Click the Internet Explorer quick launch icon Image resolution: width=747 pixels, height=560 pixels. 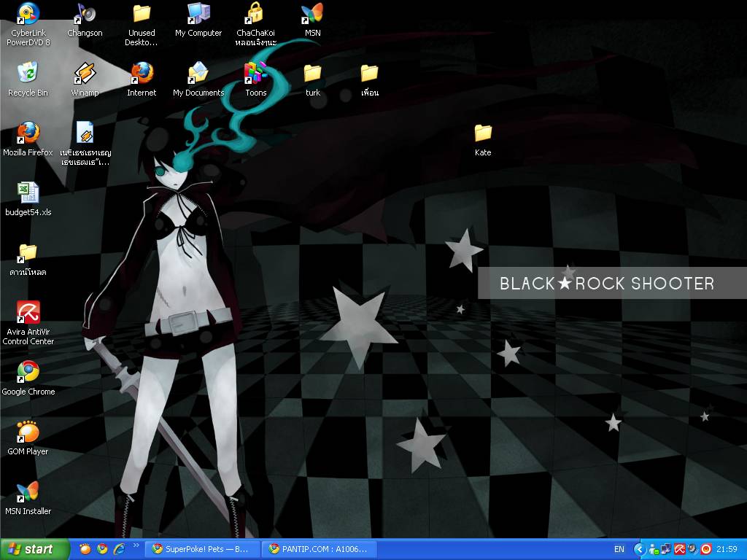119,549
